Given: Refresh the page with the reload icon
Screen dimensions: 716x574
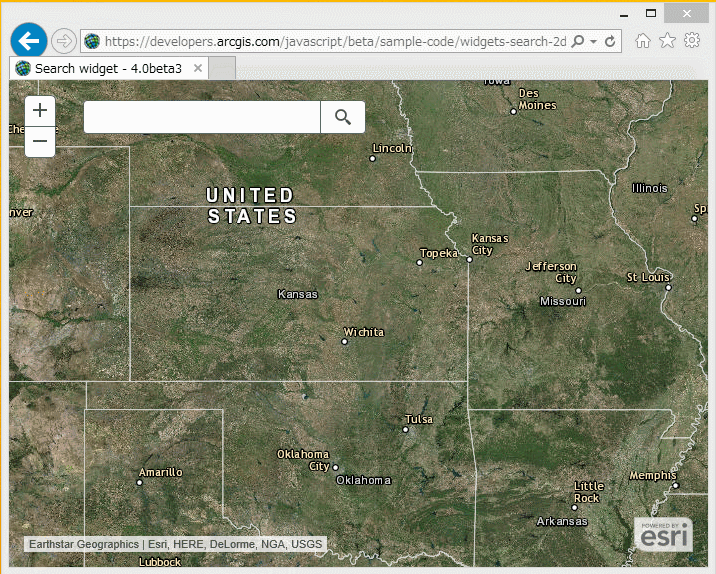Looking at the screenshot, I should coord(610,42).
